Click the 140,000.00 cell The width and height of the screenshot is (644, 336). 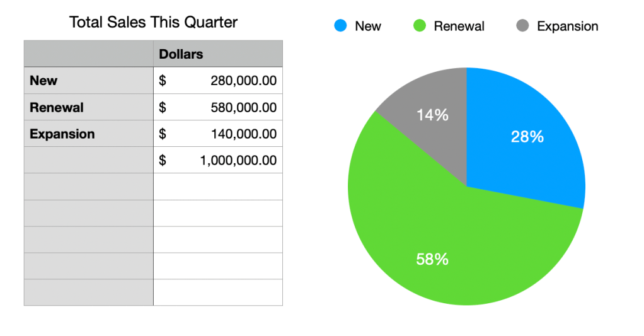(x=218, y=134)
